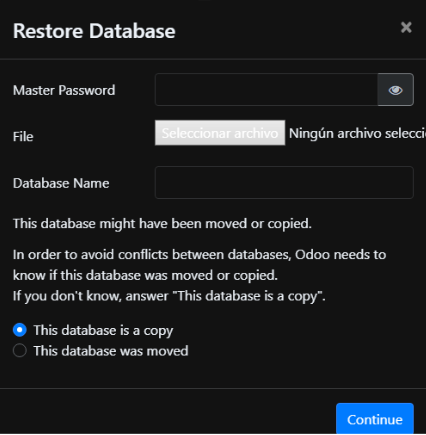The width and height of the screenshot is (426, 435).
Task: Click the might have been moved sentence
Action: [162, 224]
